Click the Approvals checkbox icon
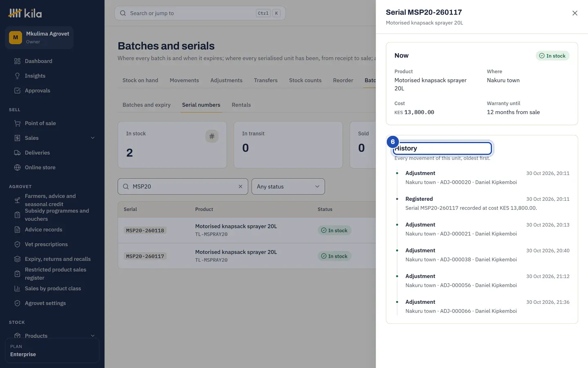 tap(17, 91)
